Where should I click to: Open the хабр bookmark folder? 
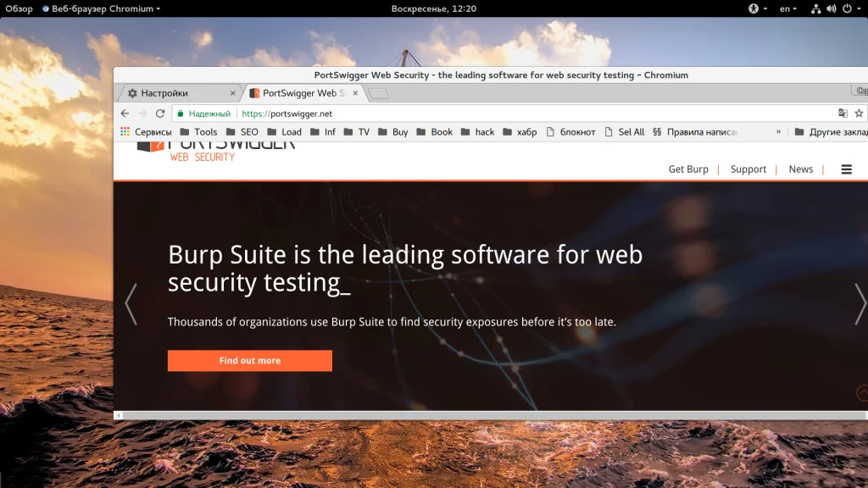point(520,131)
